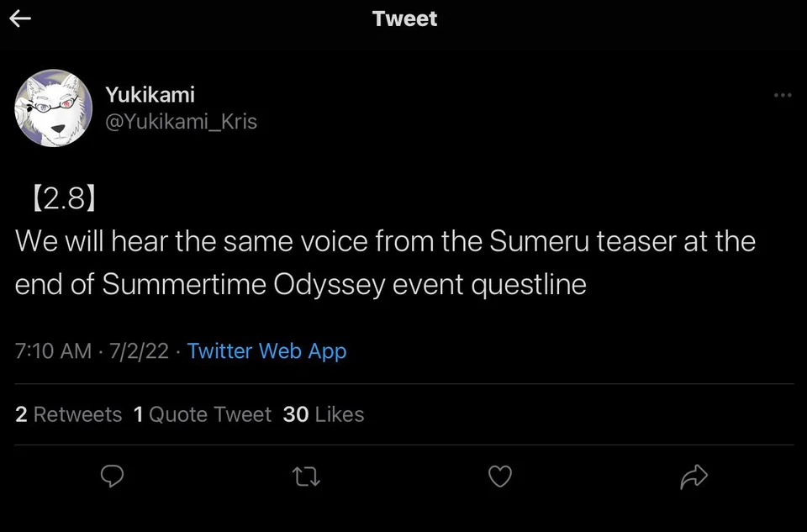807x532 pixels.
Task: Click the 7/2/22 date text
Action: point(137,350)
